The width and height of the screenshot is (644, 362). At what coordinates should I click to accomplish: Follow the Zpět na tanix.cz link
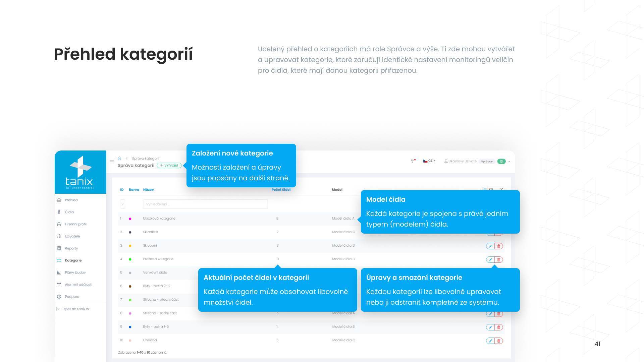[x=76, y=309]
